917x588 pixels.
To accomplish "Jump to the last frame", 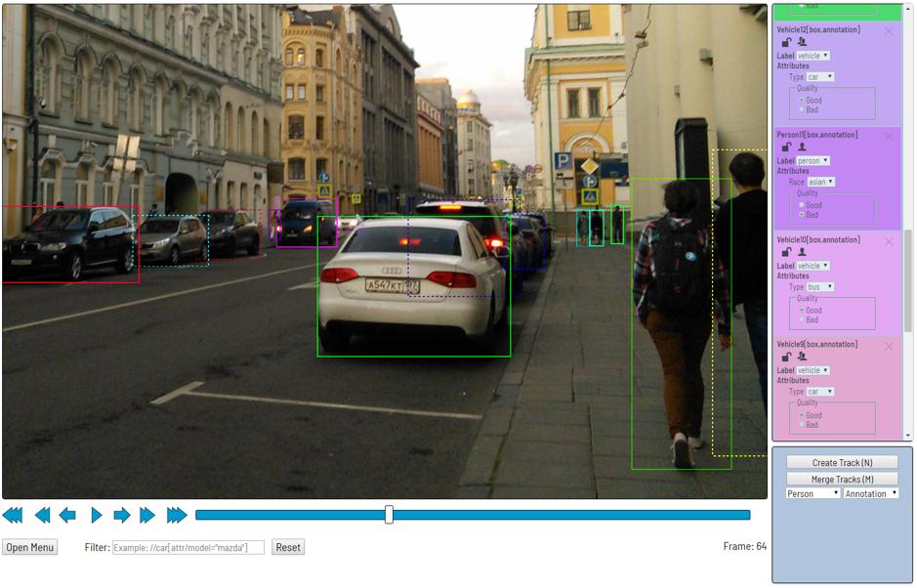I will point(177,515).
